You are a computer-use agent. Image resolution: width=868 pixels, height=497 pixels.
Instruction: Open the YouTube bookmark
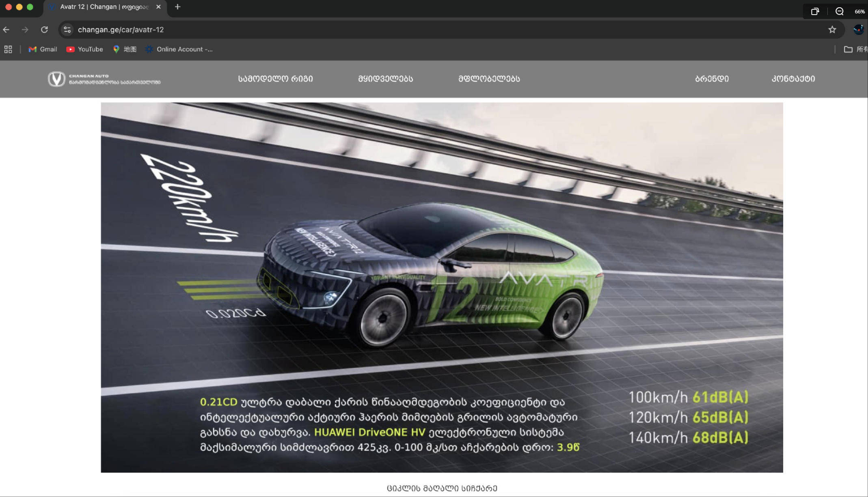(x=84, y=49)
